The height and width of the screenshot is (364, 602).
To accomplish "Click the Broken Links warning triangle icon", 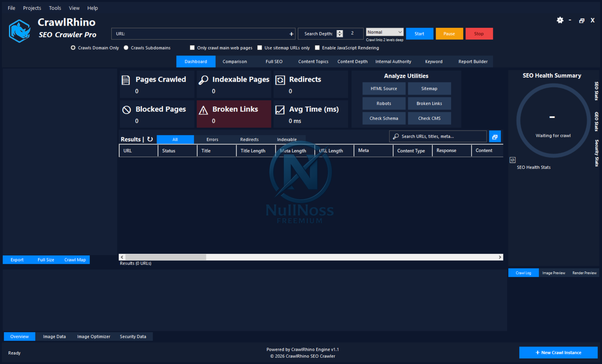I will 203,110.
